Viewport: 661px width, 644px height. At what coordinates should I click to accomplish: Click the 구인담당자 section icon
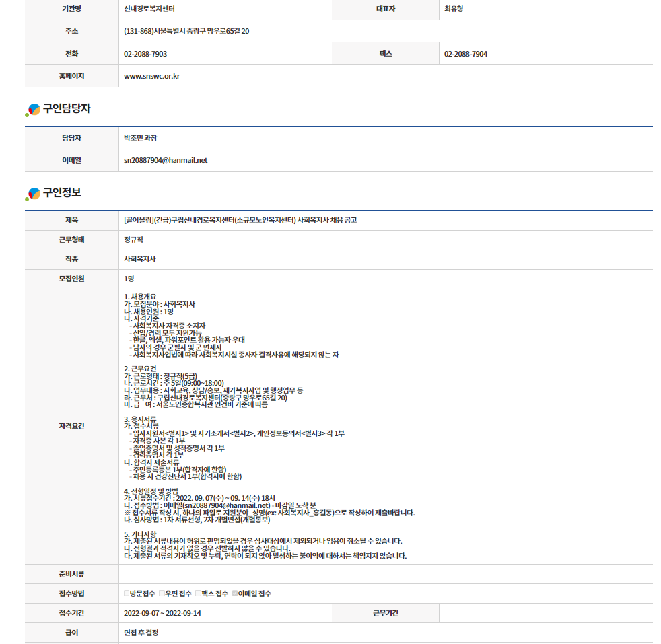pyautogui.click(x=33, y=110)
